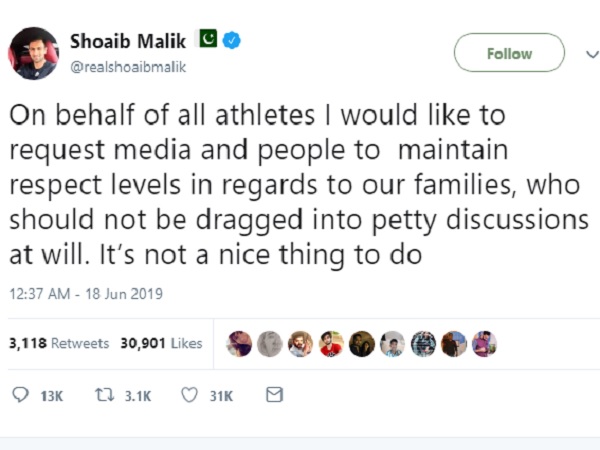The height and width of the screenshot is (450, 600).
Task: Click the reply speech bubble icon
Action: pos(20,395)
